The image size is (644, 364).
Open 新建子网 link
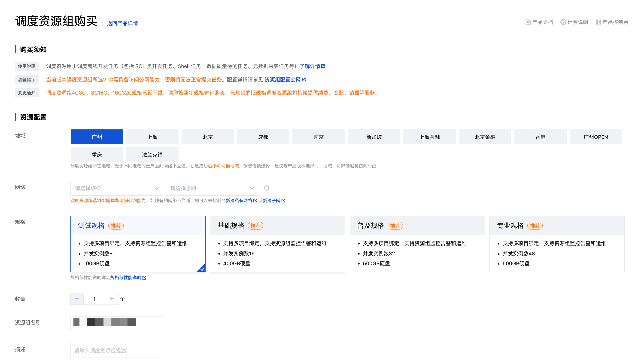[x=271, y=200]
